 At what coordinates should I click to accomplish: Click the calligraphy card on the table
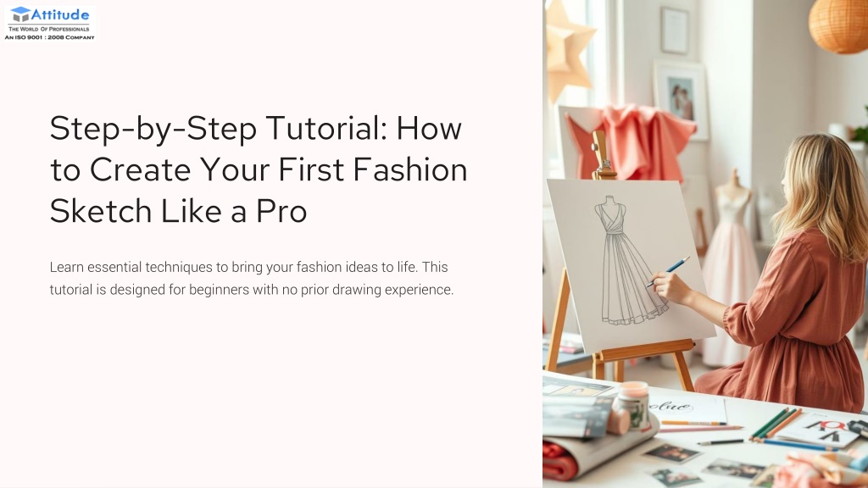687,408
